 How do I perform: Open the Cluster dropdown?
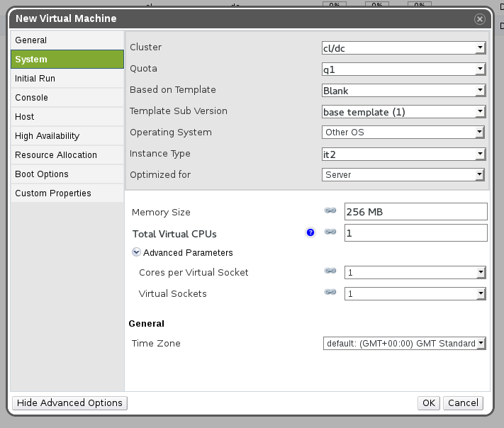tap(403, 47)
